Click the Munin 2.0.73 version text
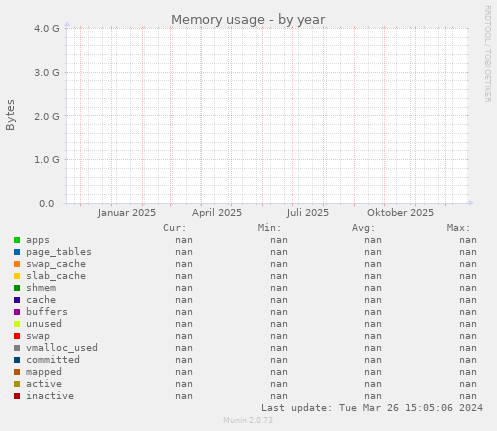This screenshot has height=431, width=497. pos(248,420)
